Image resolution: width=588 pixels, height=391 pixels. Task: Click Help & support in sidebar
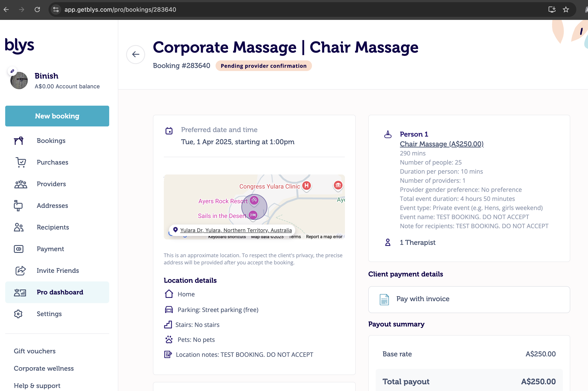tap(37, 386)
